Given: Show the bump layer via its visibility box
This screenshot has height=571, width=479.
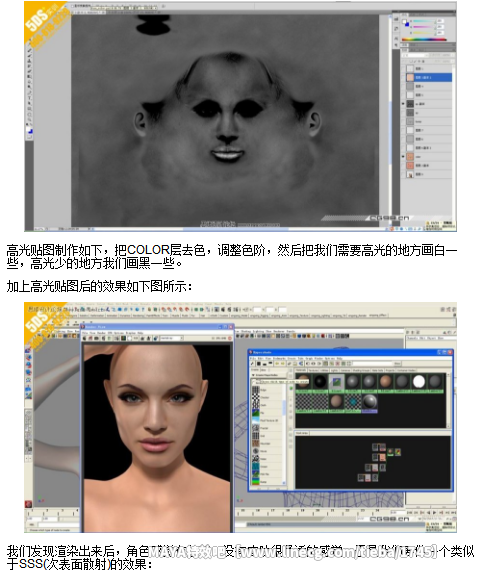Looking at the screenshot, I should 403,121.
